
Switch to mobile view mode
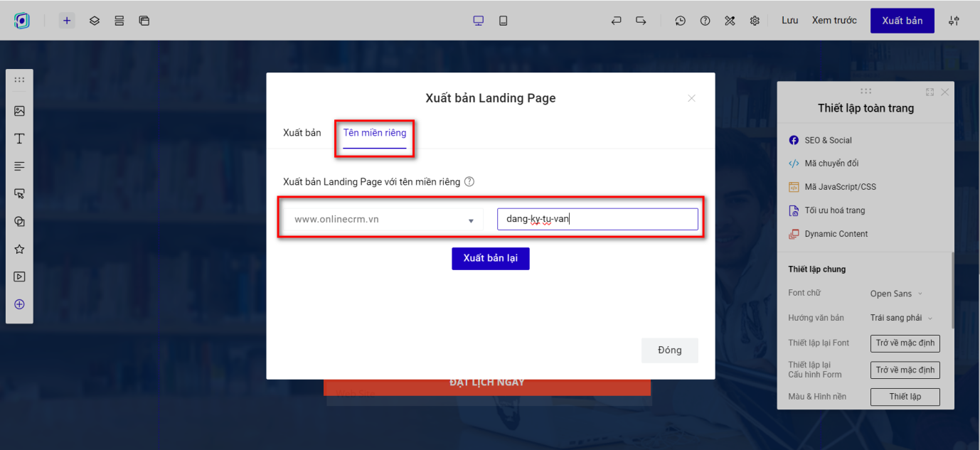[504, 21]
